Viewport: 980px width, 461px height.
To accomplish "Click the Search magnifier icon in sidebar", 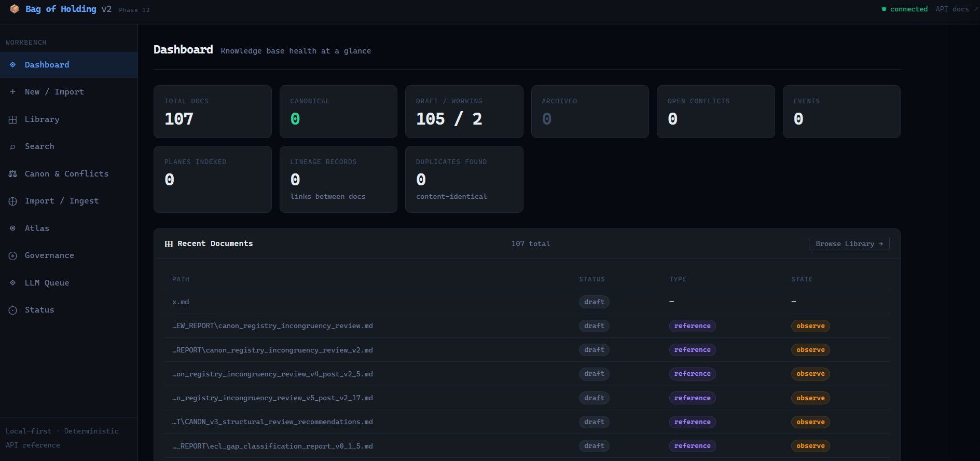I will (x=12, y=147).
